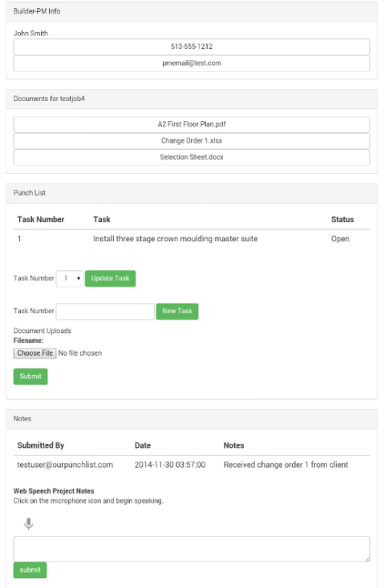Viewport: 385px width, 588px height.
Task: Open the Task Number dropdown
Action: [x=70, y=279]
